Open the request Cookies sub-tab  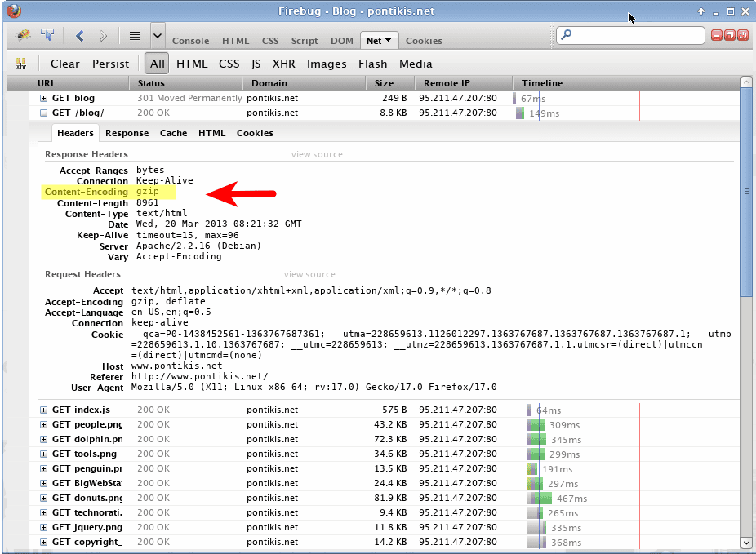pos(255,133)
